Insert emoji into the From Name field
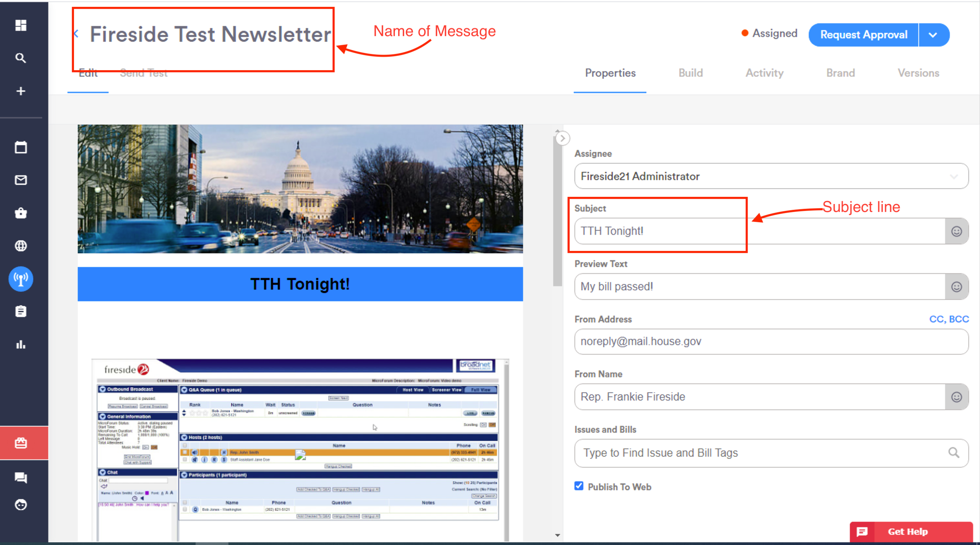 pos(956,397)
